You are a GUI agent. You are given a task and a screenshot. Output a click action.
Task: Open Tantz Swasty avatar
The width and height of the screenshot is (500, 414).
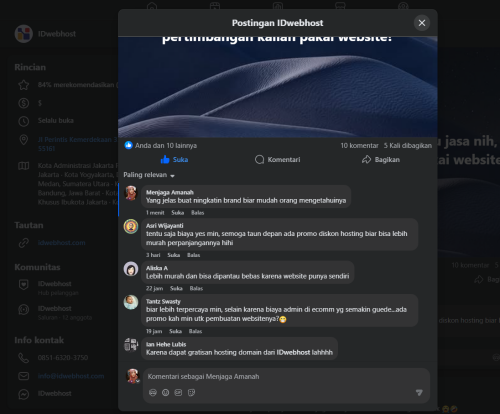131,302
